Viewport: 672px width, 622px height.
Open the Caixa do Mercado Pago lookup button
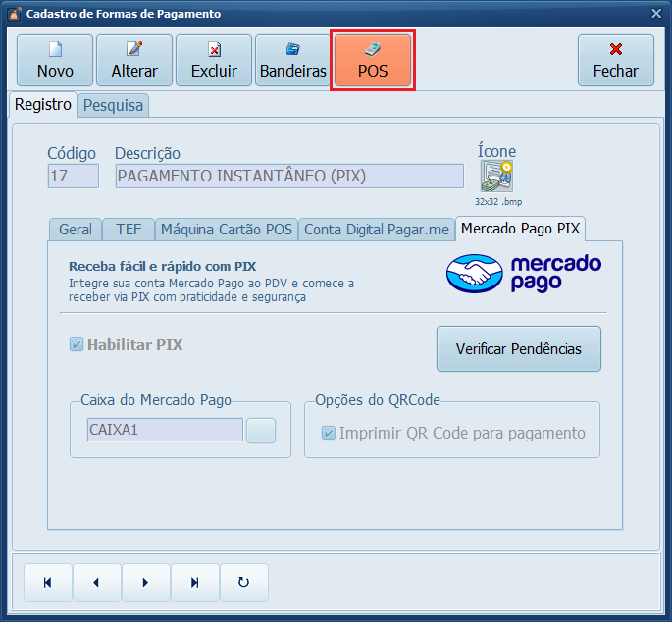[x=261, y=431]
